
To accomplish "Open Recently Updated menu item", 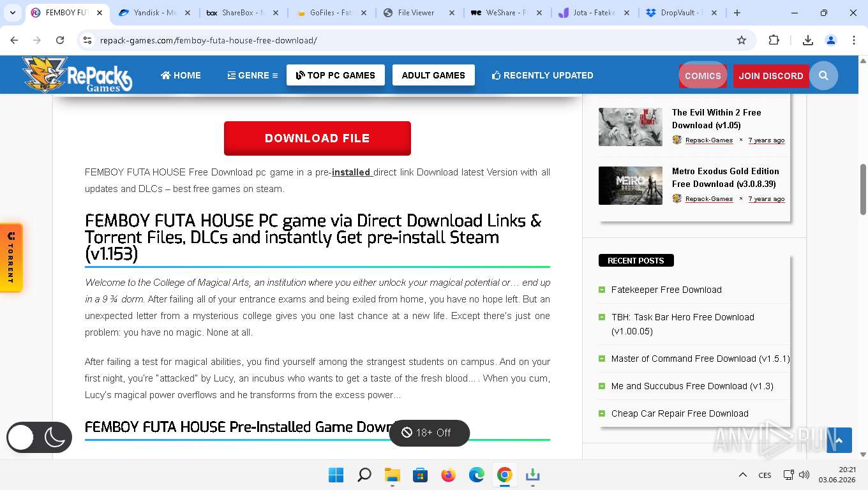I will coord(542,75).
